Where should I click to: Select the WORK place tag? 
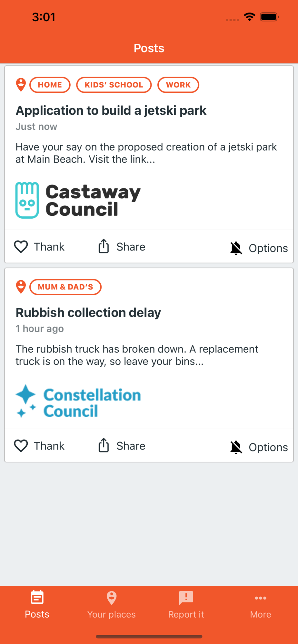pos(178,85)
